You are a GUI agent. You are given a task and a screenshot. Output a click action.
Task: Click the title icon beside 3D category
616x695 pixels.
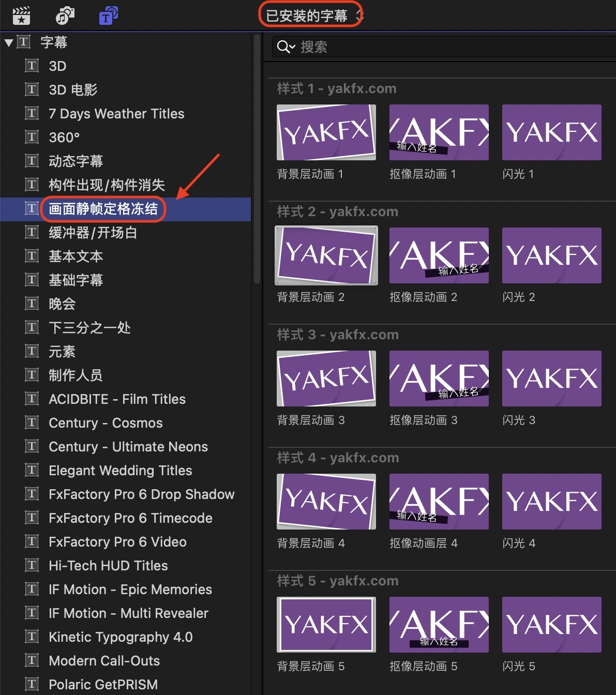[32, 66]
